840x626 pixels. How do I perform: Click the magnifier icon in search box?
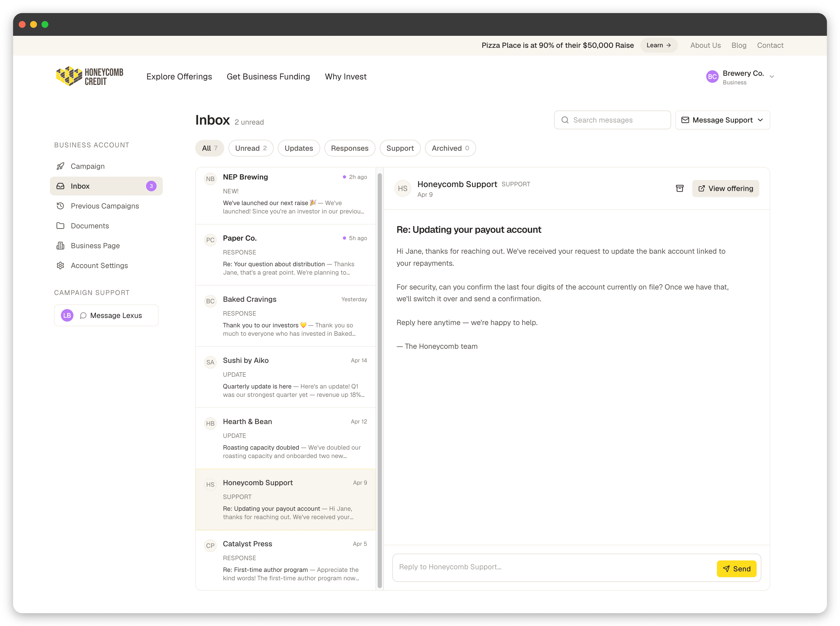pyautogui.click(x=565, y=120)
